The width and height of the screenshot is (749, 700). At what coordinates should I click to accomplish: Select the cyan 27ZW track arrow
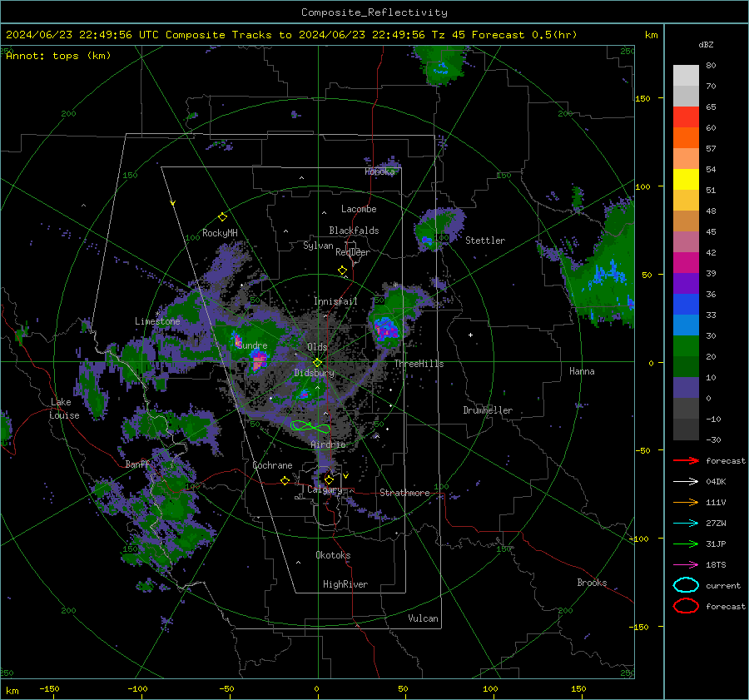point(686,524)
